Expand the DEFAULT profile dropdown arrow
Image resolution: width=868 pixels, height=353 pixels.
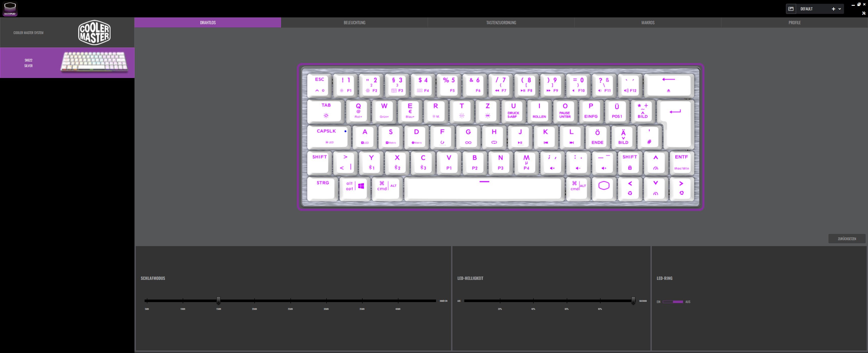click(840, 9)
